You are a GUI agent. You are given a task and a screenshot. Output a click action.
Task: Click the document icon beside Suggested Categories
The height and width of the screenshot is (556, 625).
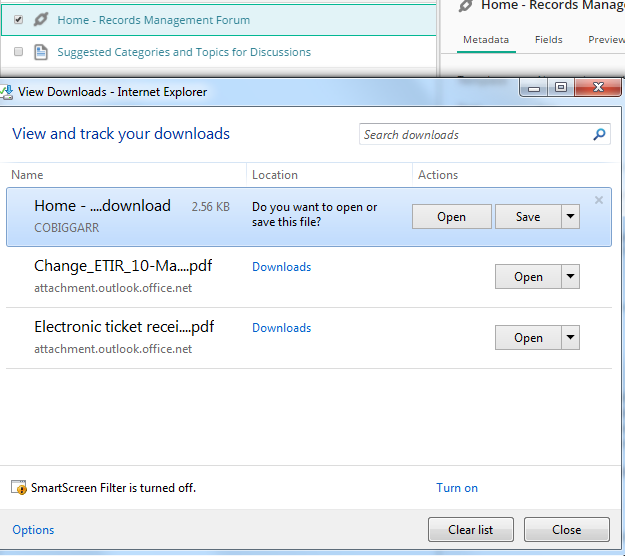[x=41, y=52]
